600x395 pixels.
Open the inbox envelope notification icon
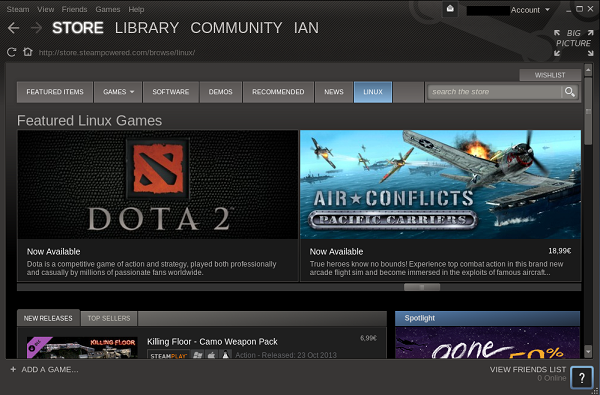(x=450, y=9)
